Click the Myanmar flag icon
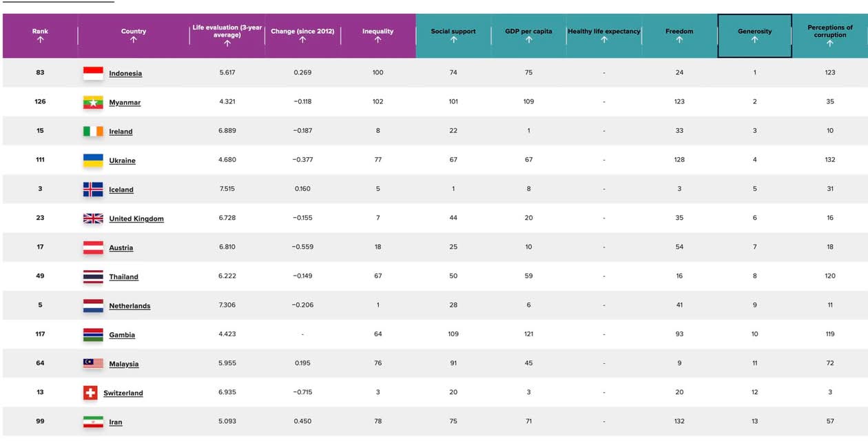This screenshot has width=868, height=441. coord(93,102)
